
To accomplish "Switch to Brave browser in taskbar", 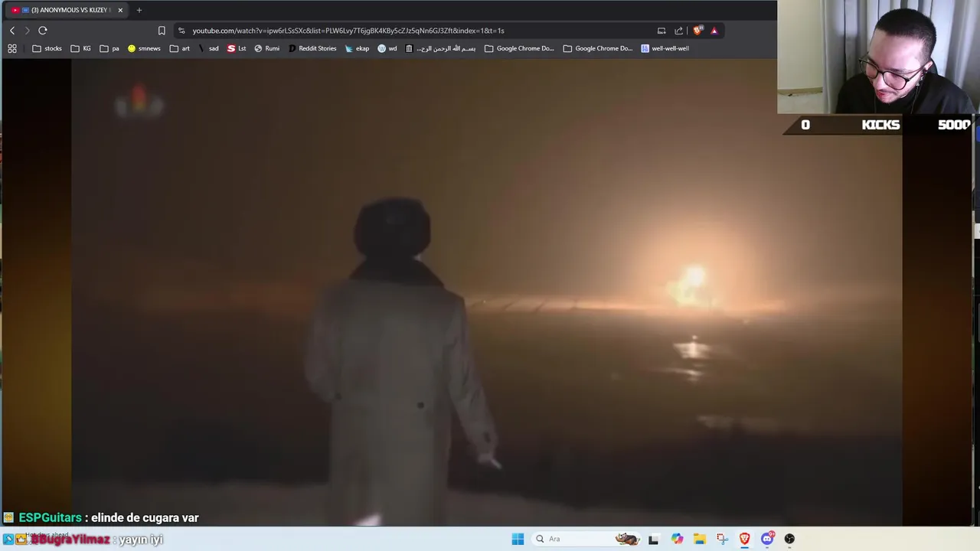I will 744,539.
